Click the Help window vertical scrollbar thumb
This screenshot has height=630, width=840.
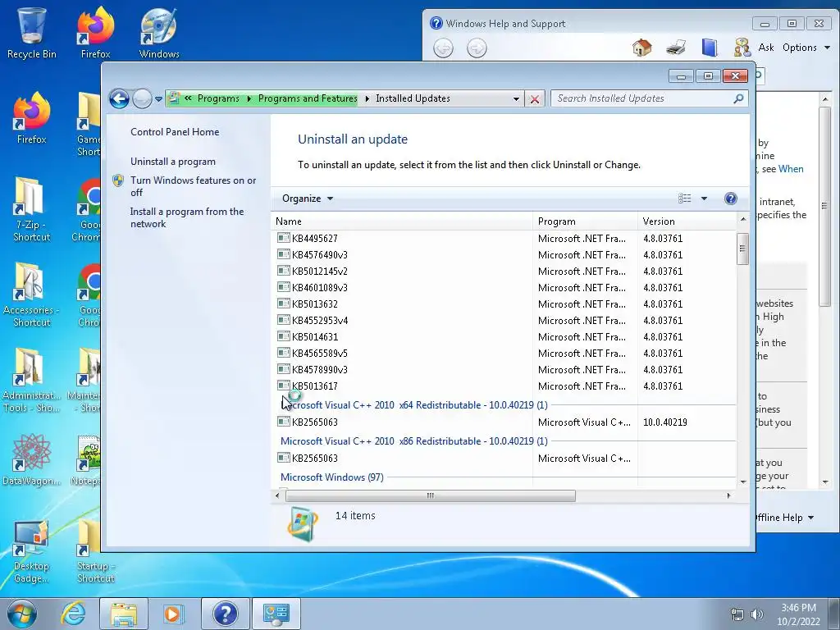click(x=824, y=206)
